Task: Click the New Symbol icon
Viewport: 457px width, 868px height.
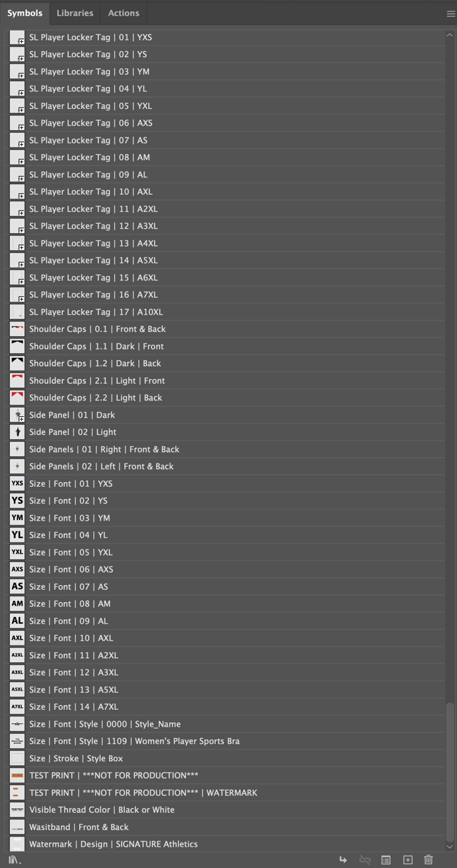Action: [x=408, y=859]
